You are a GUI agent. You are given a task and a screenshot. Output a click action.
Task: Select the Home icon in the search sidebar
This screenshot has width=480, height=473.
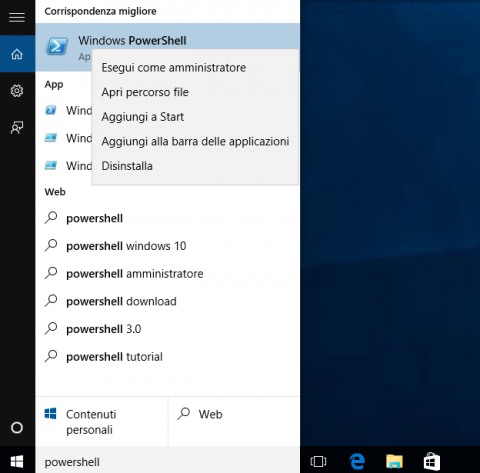coord(17,54)
